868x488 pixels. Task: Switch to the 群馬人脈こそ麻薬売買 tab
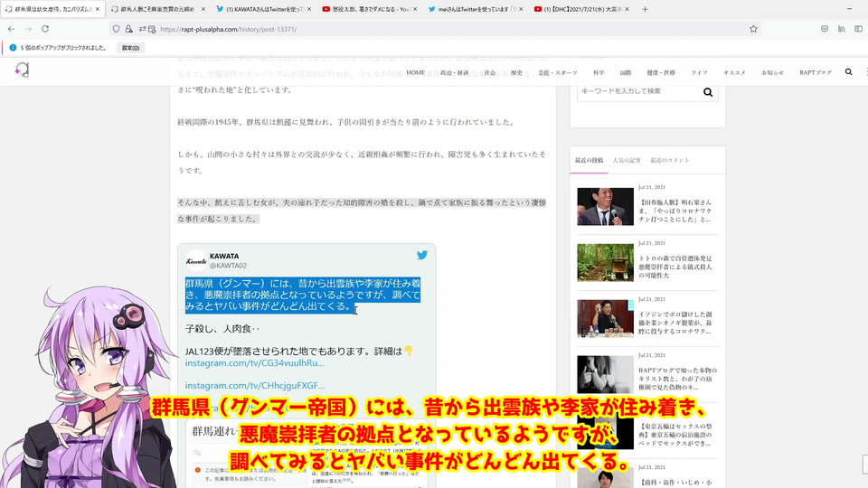point(159,9)
